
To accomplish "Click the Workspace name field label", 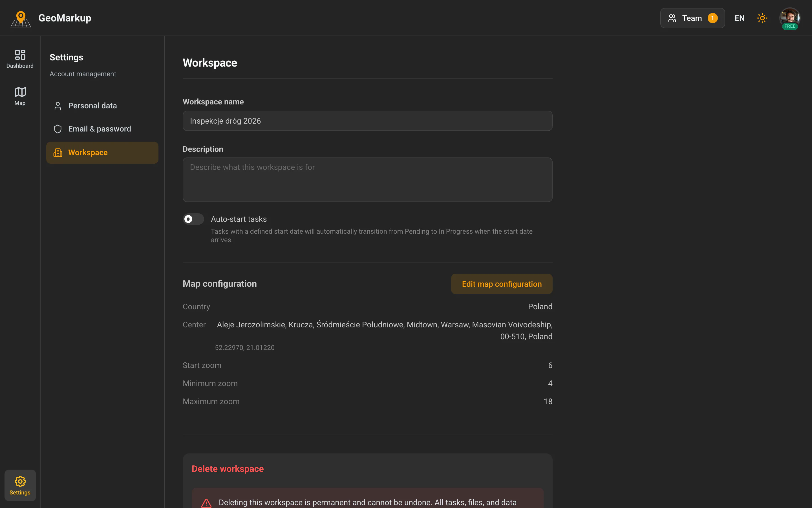I will click(213, 102).
